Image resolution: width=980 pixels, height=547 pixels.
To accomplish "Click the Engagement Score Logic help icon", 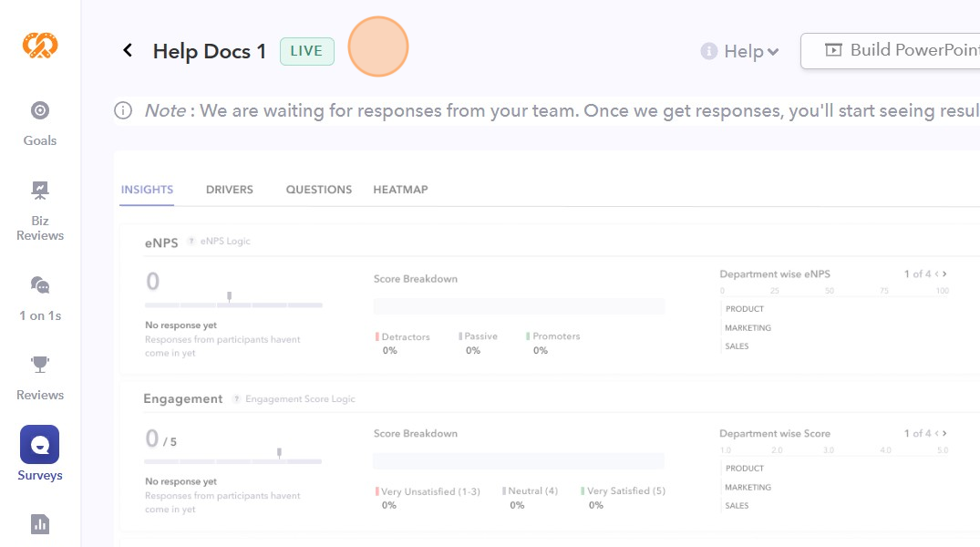I will (237, 399).
